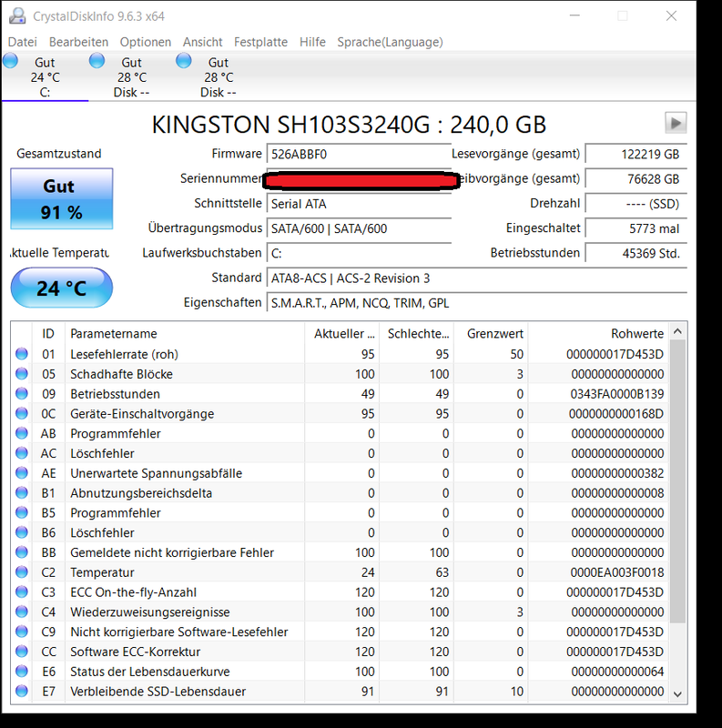The width and height of the screenshot is (722, 728).
Task: Click the status orb for Status der Lebensdauerkurve
Action: click(x=21, y=672)
